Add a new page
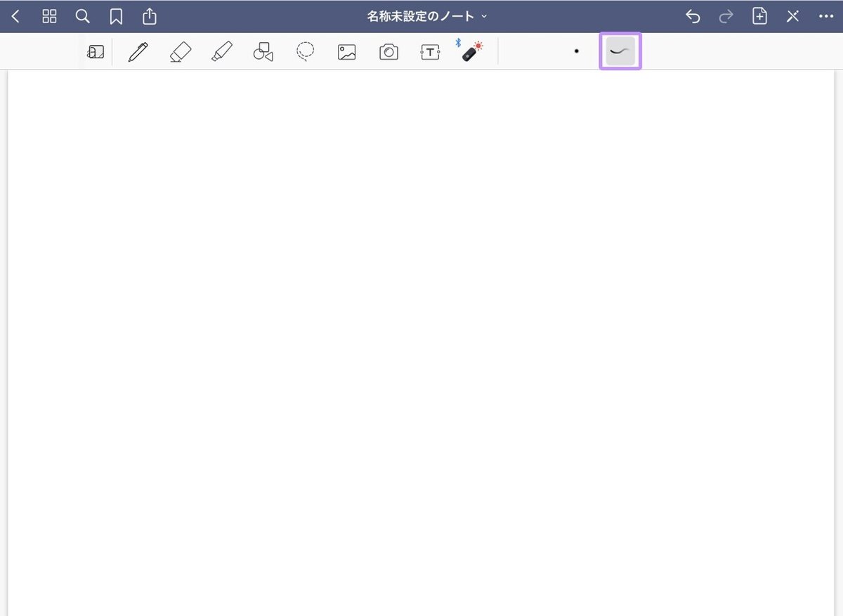843x616 pixels. pyautogui.click(x=759, y=16)
